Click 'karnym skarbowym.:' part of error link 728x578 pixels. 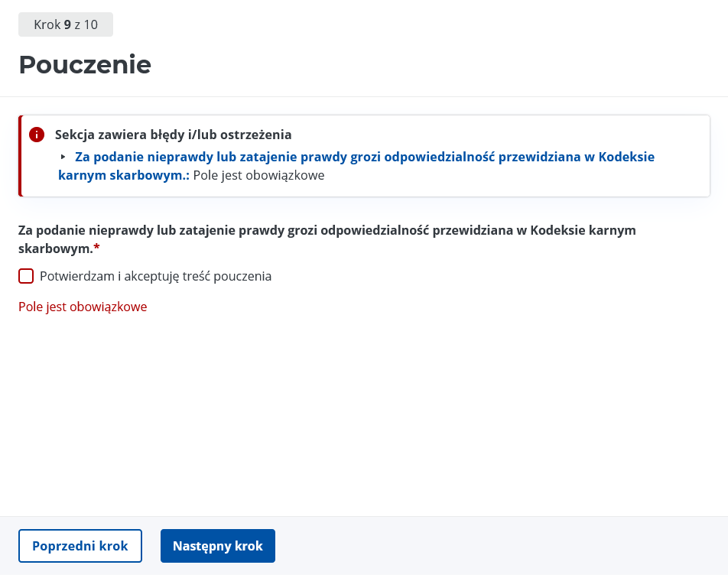(124, 176)
